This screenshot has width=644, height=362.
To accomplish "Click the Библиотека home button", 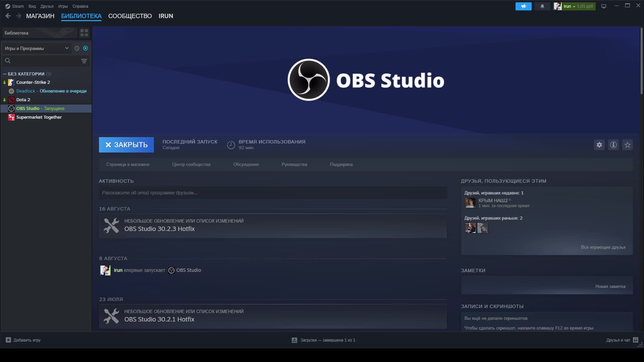I will 40,33.
